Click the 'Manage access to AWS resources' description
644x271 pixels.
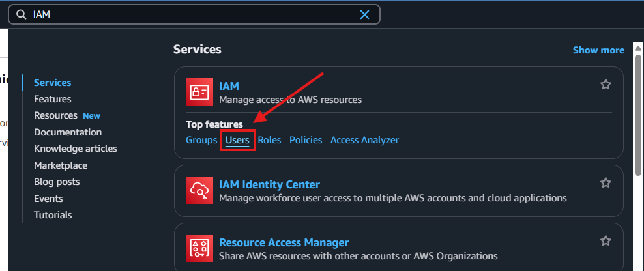click(290, 100)
